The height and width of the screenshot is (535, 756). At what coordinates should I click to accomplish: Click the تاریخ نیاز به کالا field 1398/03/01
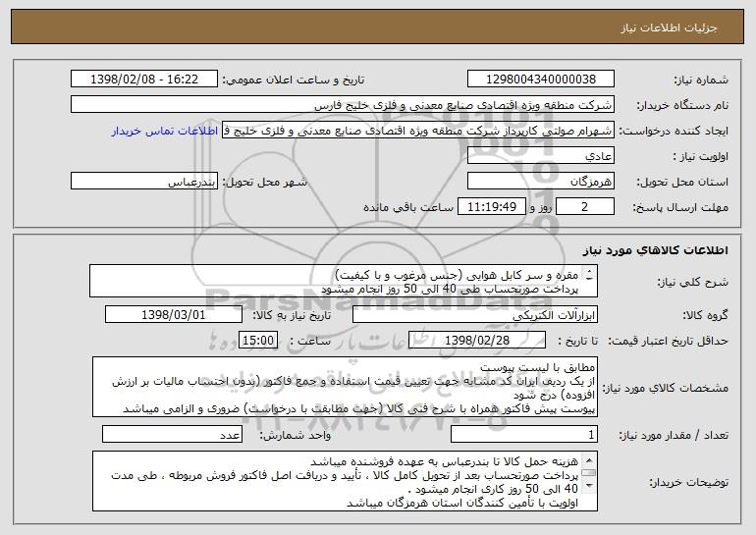coord(174,315)
